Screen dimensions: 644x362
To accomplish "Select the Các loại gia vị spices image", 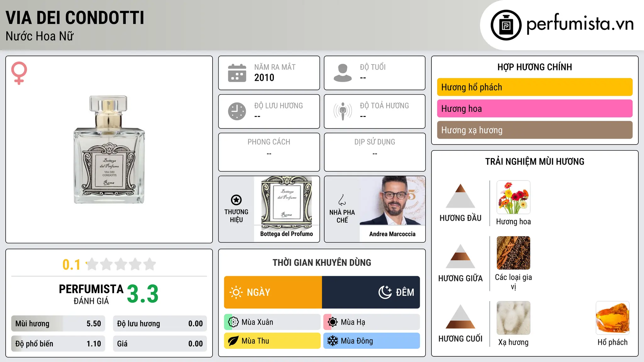I will (514, 253).
